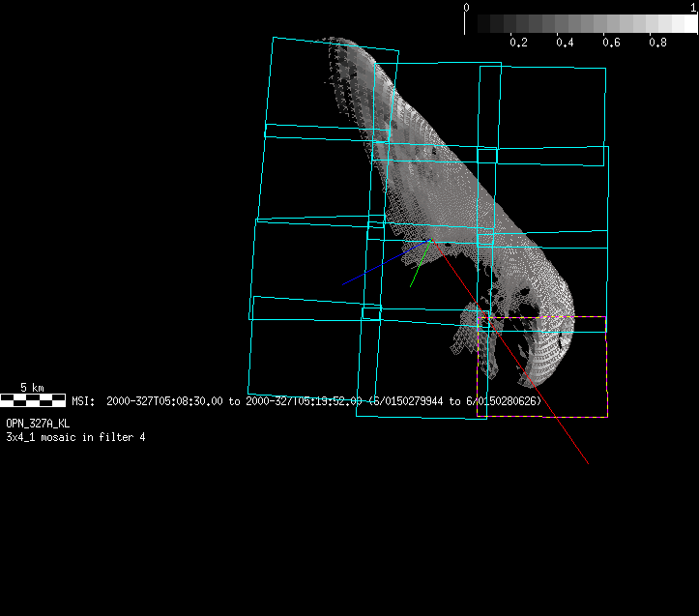
Task: Click the 1 maximum label above the color bar
Action: coord(693,7)
